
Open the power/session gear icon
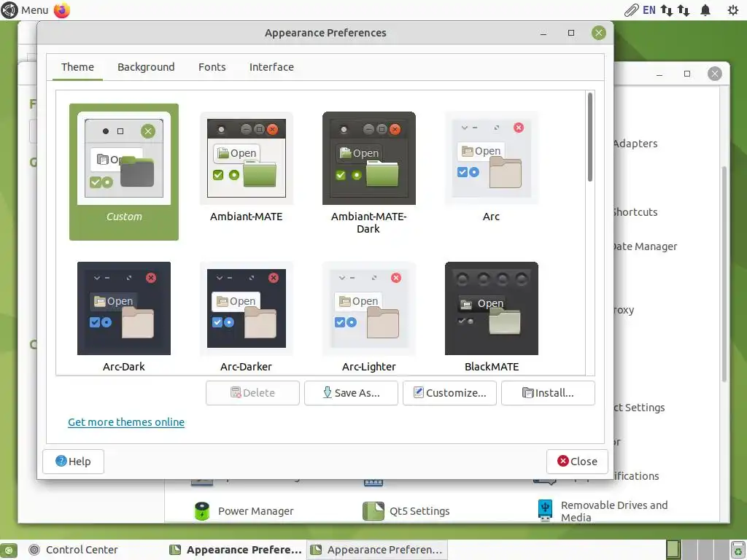[x=733, y=10]
